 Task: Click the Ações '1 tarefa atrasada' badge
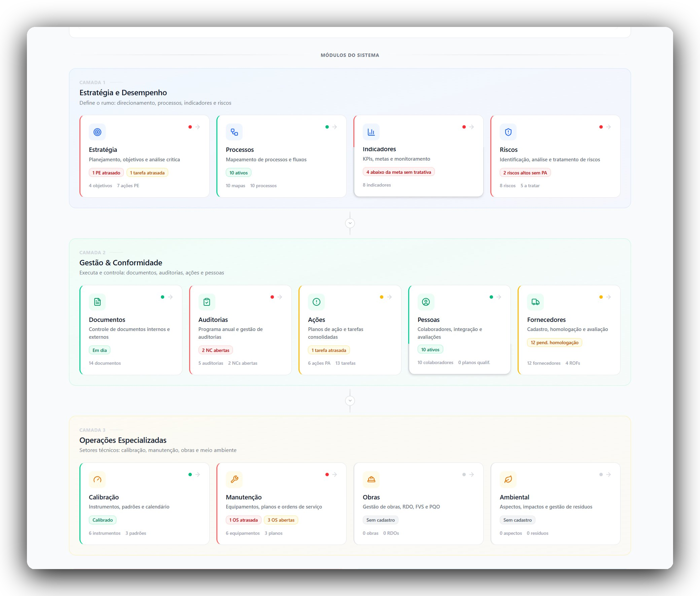(329, 351)
